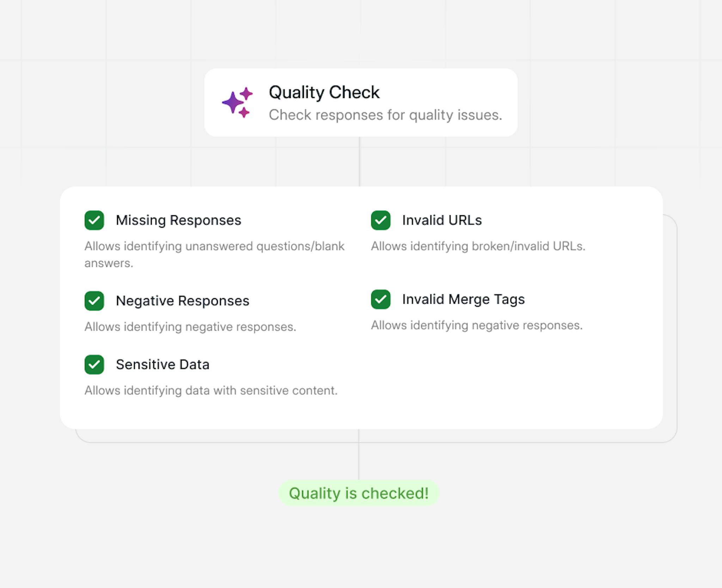The height and width of the screenshot is (588, 722).
Task: Click 'Allows identifying broken/invalid URLs' description
Action: [x=478, y=246]
